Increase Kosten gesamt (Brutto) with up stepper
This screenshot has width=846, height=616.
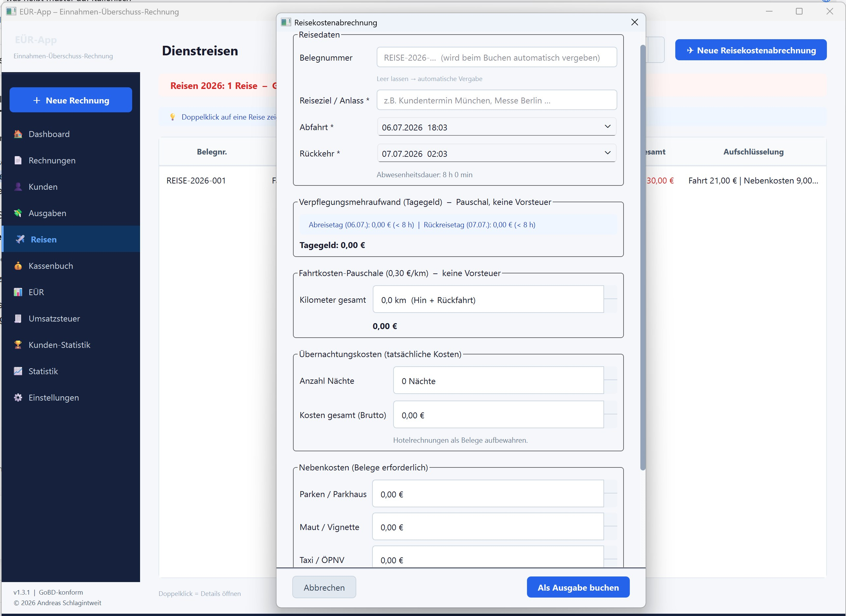pos(610,407)
